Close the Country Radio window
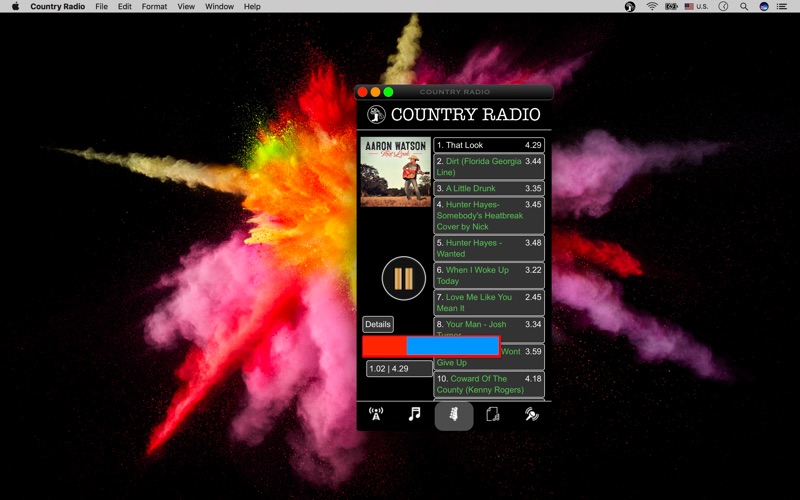The image size is (800, 500). click(x=363, y=92)
